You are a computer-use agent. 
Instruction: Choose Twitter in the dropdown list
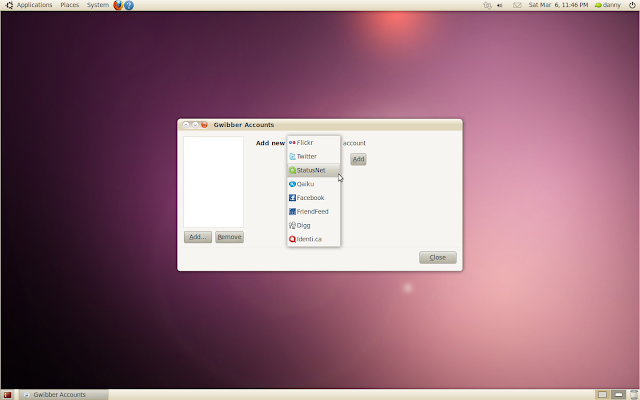pyautogui.click(x=313, y=156)
